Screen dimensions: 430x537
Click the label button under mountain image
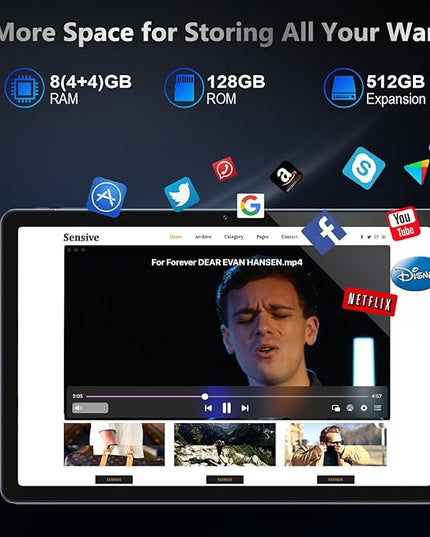[225, 479]
